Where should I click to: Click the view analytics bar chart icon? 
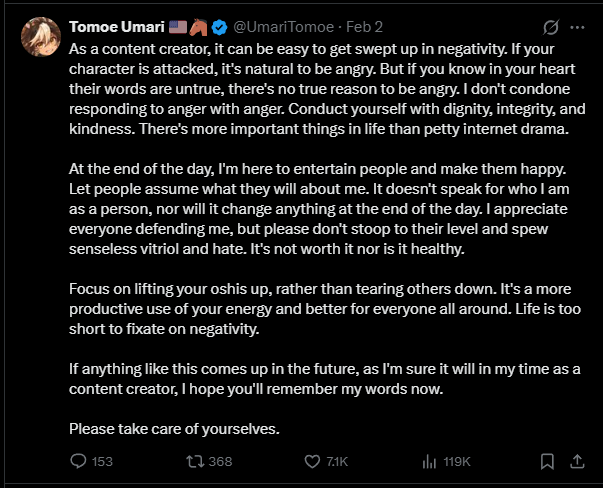click(430, 461)
